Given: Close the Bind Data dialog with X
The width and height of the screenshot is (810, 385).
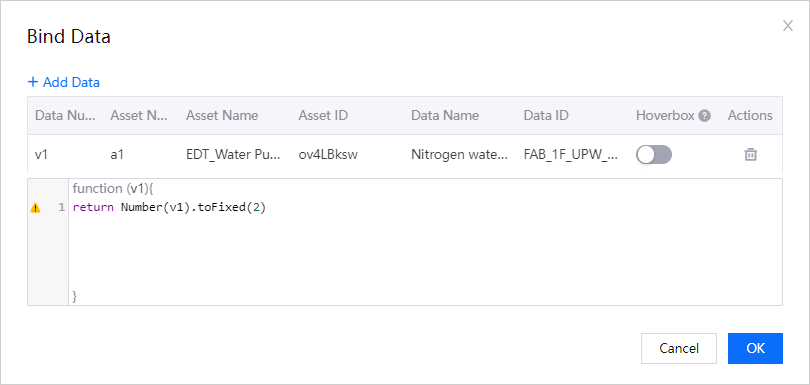Looking at the screenshot, I should 787,26.
